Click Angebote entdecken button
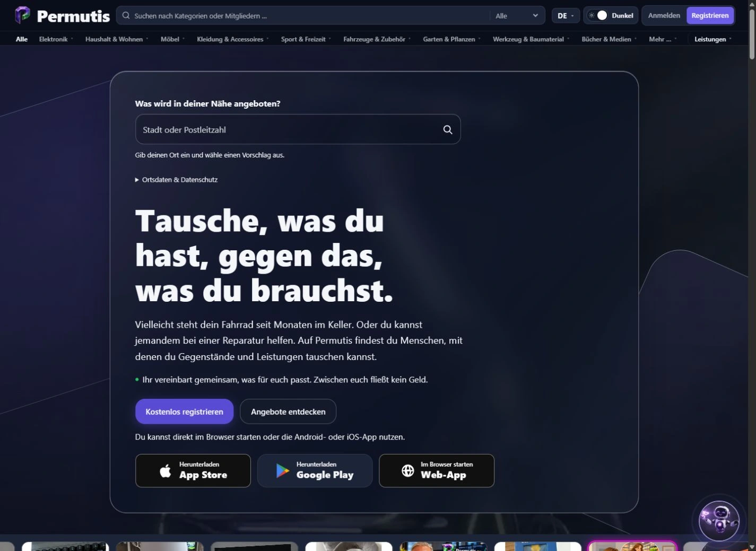This screenshot has height=551, width=756. click(288, 412)
